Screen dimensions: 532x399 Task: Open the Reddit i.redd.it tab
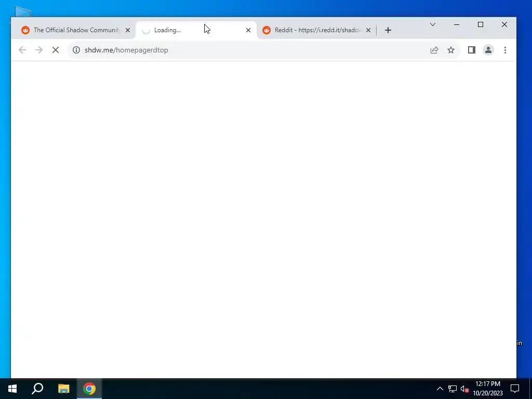[317, 30]
